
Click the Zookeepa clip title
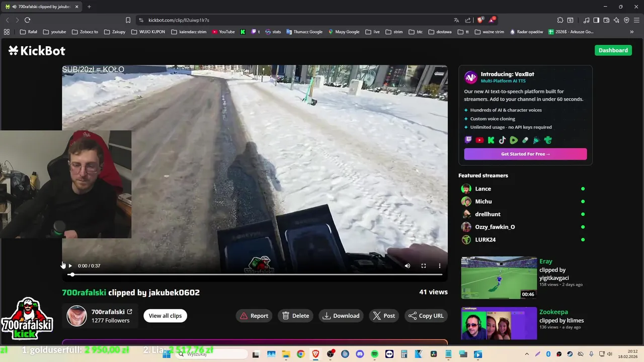tap(553, 312)
